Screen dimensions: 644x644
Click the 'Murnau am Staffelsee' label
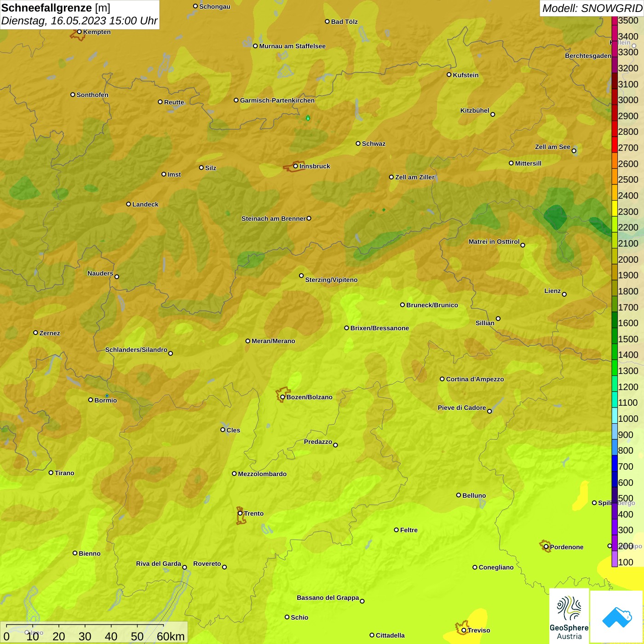[292, 46]
